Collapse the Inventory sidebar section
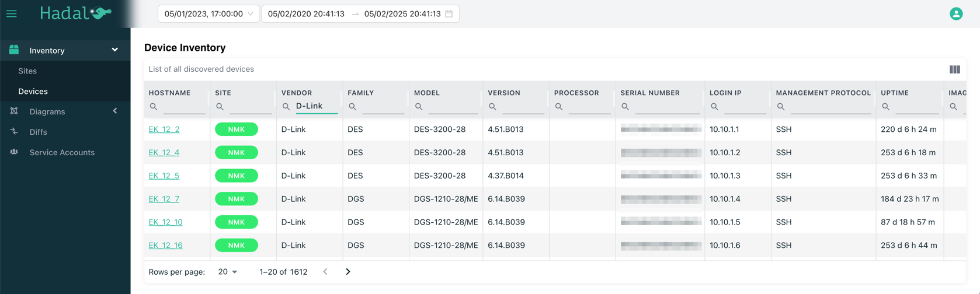980x294 pixels. click(x=114, y=50)
